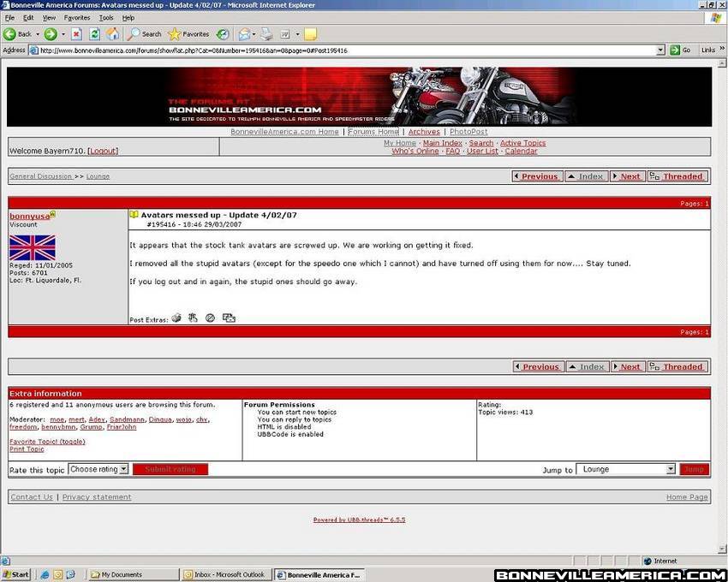Switch to My Documents taskbar button
Screen dimensions: 728x582
tap(133, 574)
